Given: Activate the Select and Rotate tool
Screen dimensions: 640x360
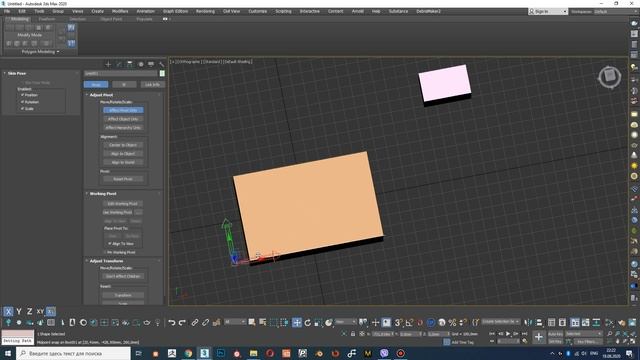Looking at the screenshot, I should (x=308, y=322).
